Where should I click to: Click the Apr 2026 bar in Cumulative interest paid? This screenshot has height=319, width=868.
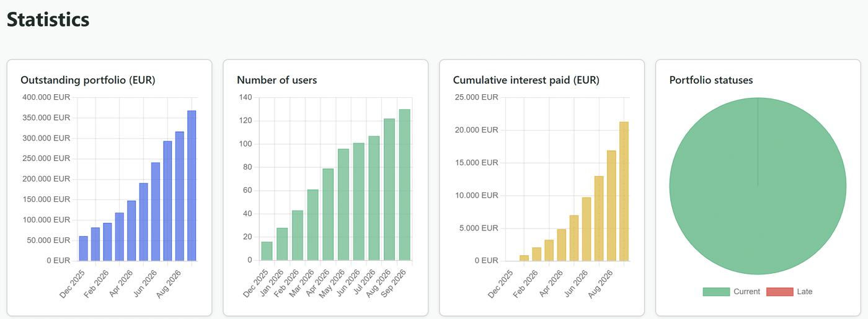coord(561,245)
